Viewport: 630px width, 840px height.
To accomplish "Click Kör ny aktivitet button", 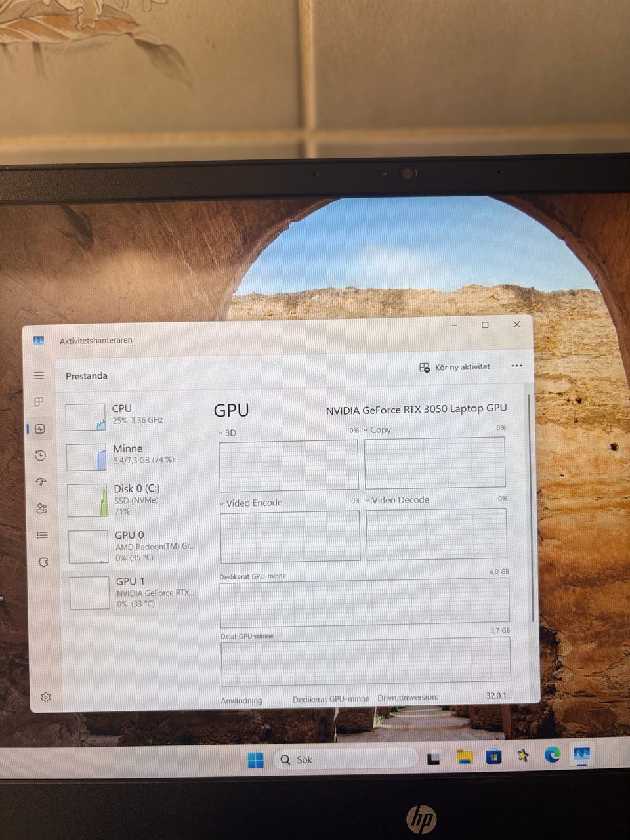I will pyautogui.click(x=455, y=367).
